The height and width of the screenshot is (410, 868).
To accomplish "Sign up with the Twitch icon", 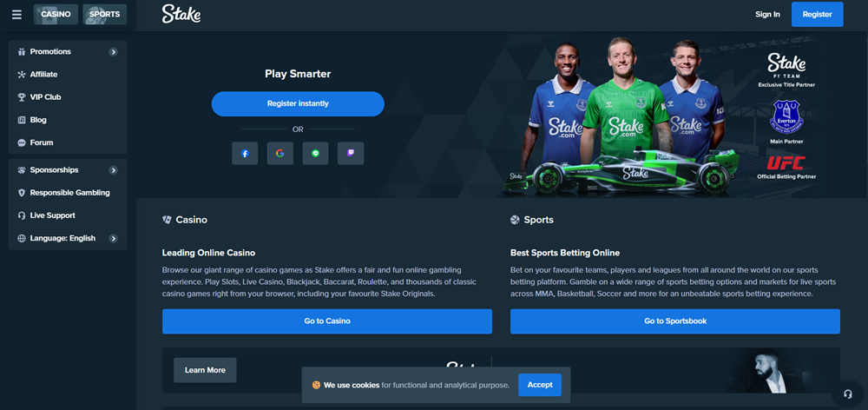I will coord(351,154).
